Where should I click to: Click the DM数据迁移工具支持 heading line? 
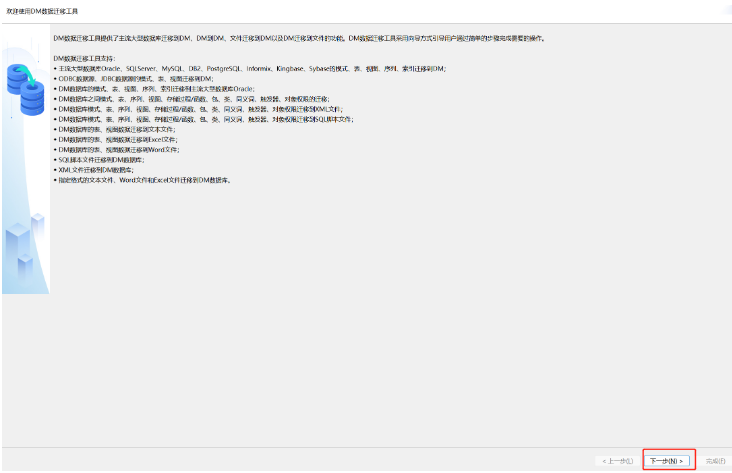point(84,58)
